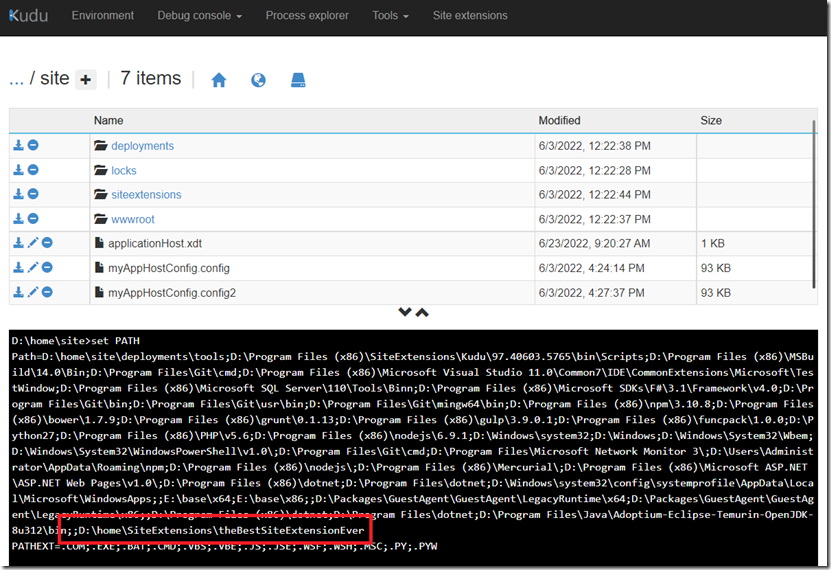The width and height of the screenshot is (831, 570).
Task: Select myAppHostConfig.config file name
Action: pyautogui.click(x=169, y=268)
